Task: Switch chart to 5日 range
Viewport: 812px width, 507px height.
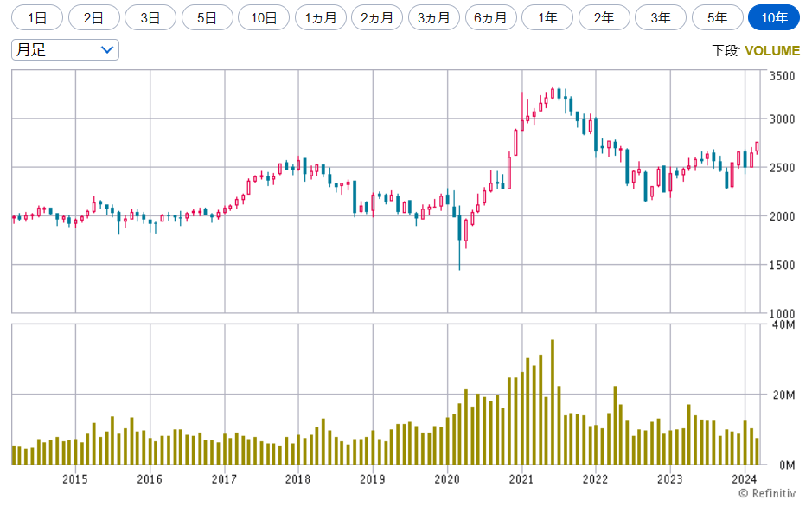Action: [207, 17]
